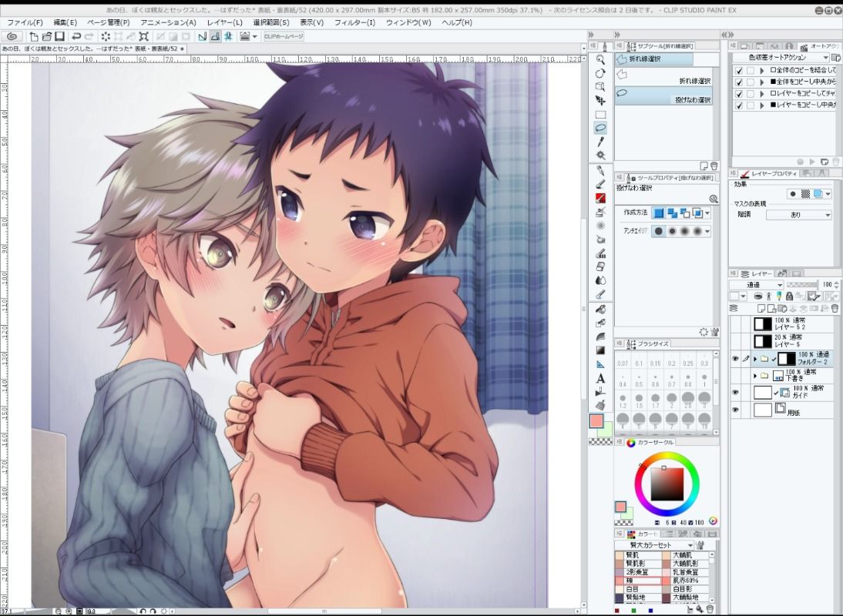Click the Undo arrow in toolbar
Viewport: 843px width, 616px height.
pos(76,36)
